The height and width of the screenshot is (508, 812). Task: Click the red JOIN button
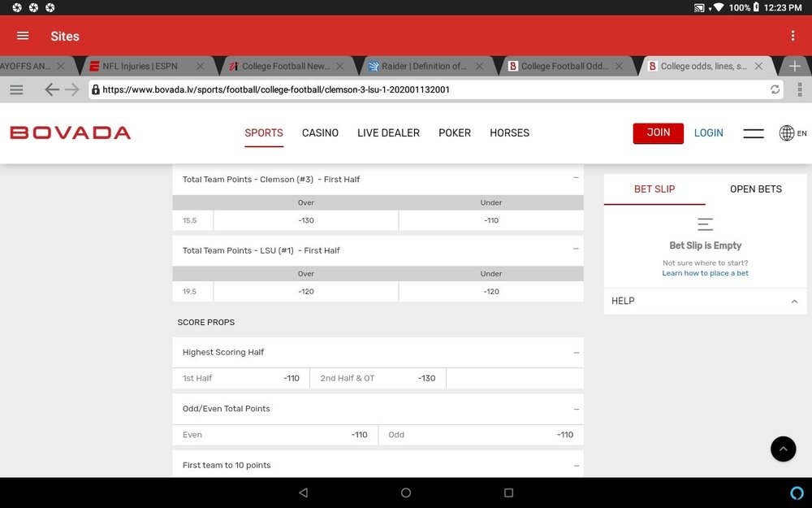click(659, 133)
